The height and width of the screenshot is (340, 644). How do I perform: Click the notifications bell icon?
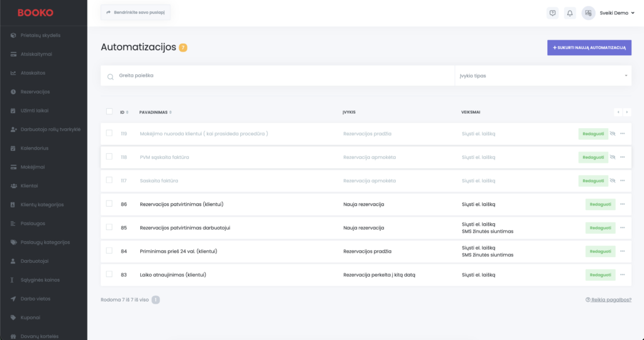pos(570,13)
